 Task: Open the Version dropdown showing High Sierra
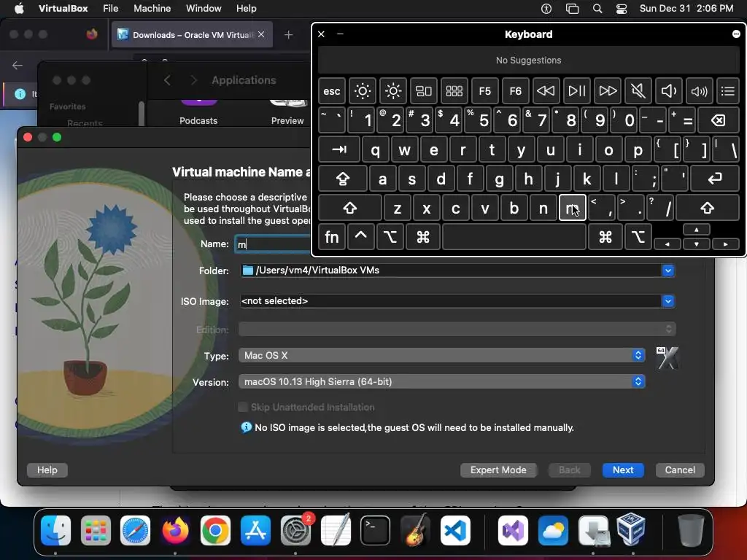441,381
